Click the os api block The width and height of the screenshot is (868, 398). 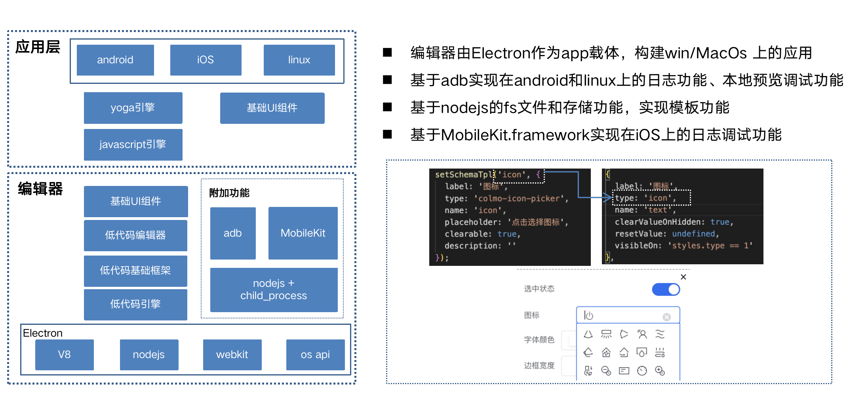point(316,354)
